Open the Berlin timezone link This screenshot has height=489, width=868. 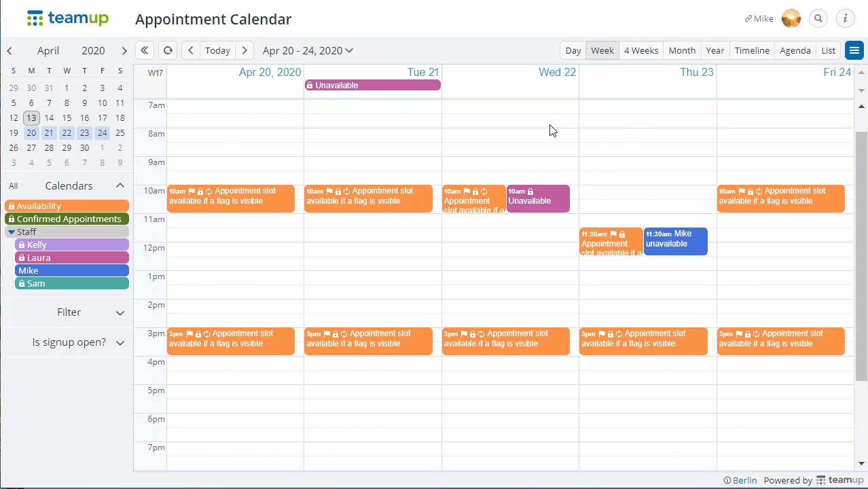[740, 480]
